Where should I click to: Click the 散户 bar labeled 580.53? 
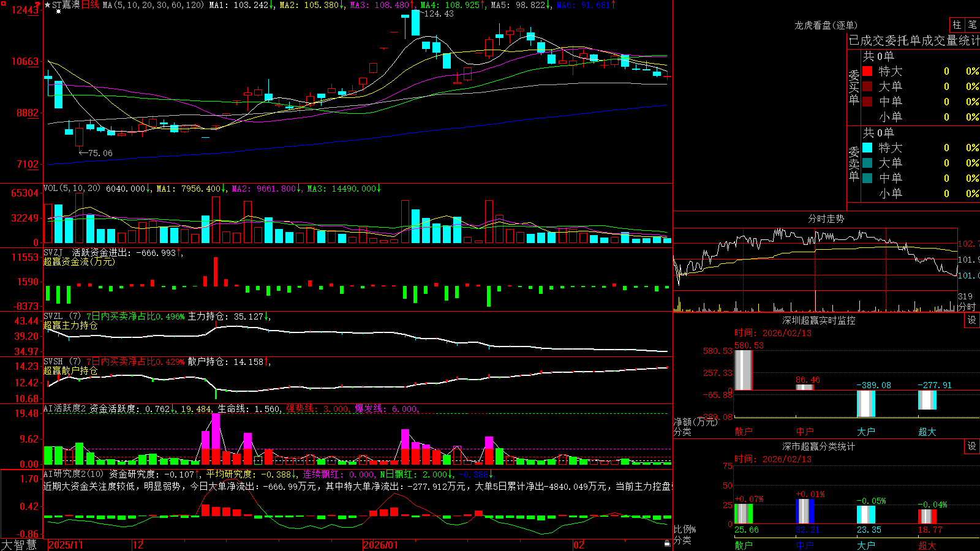coord(744,370)
